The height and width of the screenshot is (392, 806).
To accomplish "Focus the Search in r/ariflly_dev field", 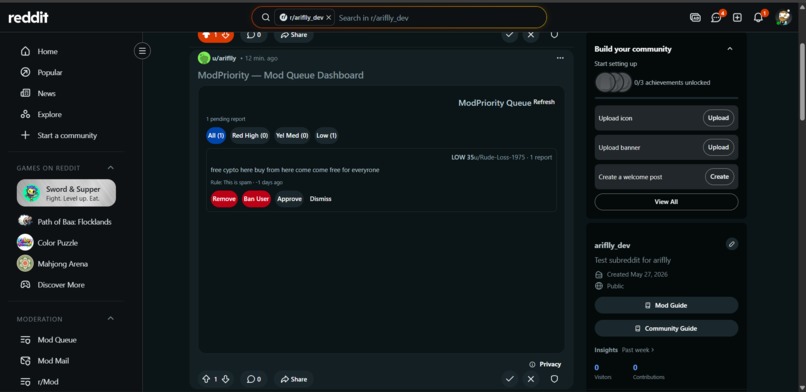I will click(439, 17).
